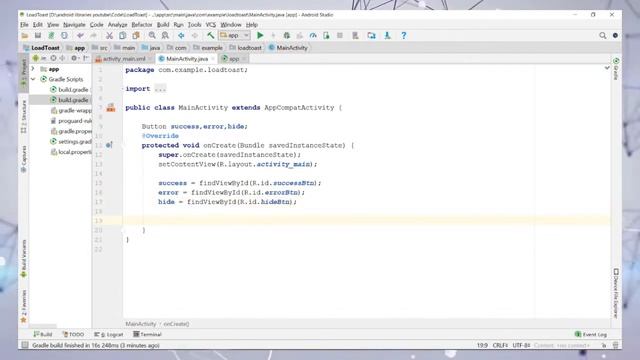
Task: Open the File menu
Action: 24,25
